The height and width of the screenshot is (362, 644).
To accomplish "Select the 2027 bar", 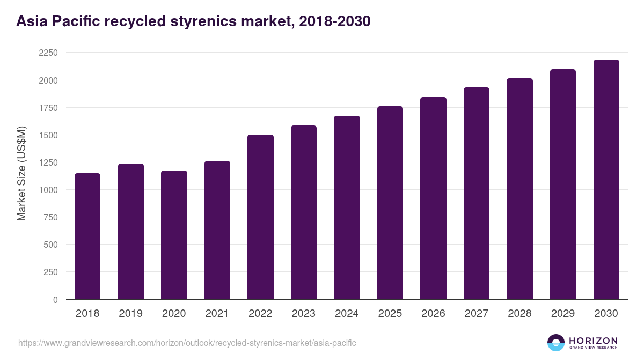I will click(477, 194).
